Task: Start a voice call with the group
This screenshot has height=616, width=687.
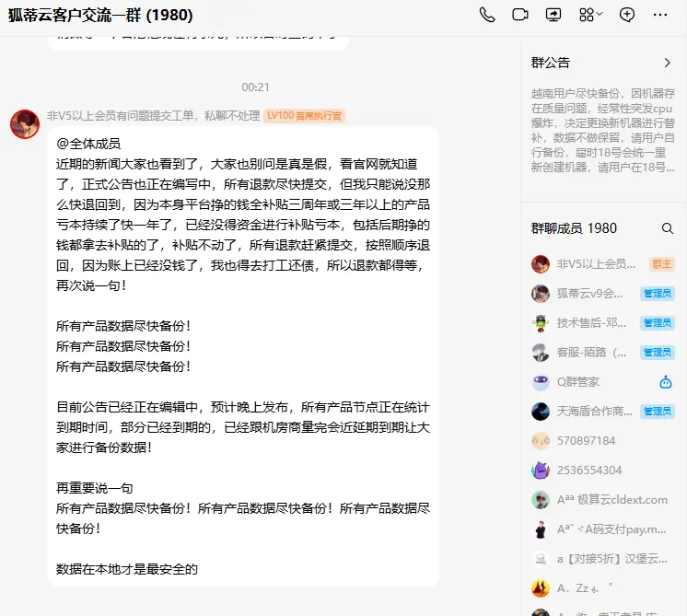Action: coord(487,15)
